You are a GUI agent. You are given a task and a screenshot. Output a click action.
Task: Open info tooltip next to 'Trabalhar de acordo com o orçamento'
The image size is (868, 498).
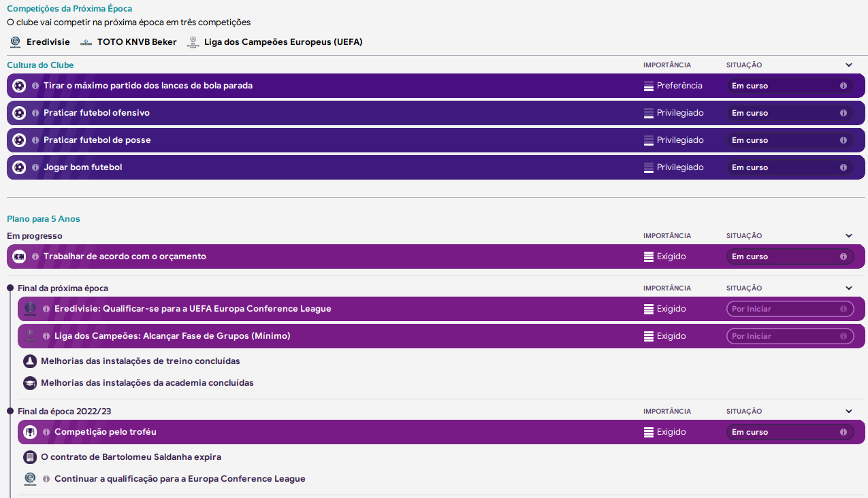point(35,256)
